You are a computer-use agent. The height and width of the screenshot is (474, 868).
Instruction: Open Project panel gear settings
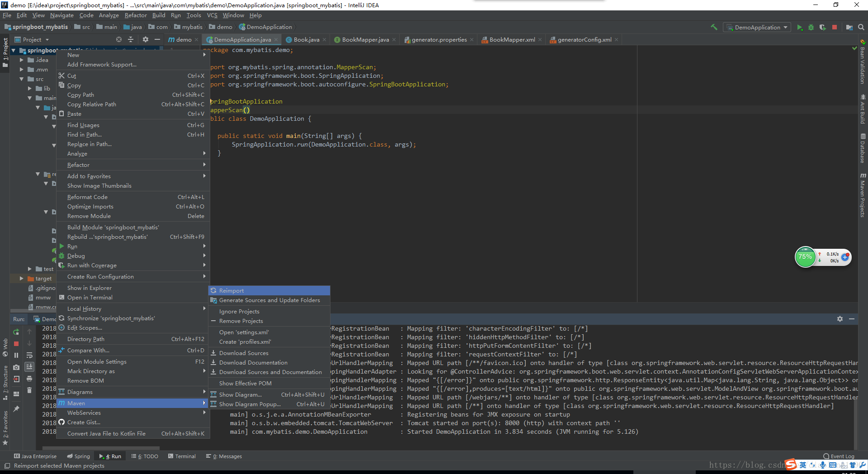pos(145,39)
